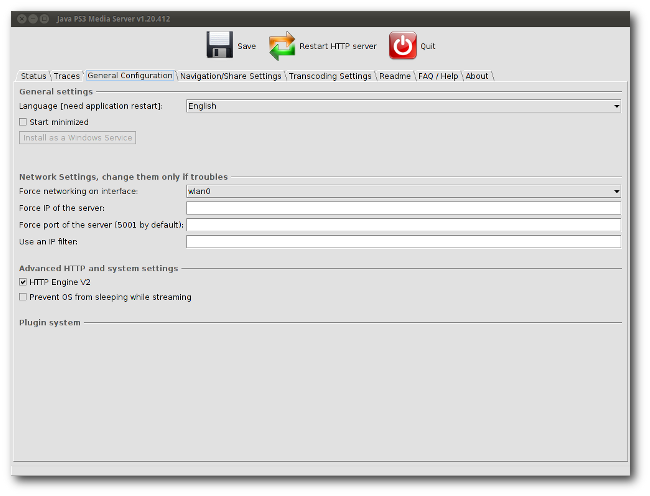Click Install as a Windows Service button

click(x=78, y=138)
